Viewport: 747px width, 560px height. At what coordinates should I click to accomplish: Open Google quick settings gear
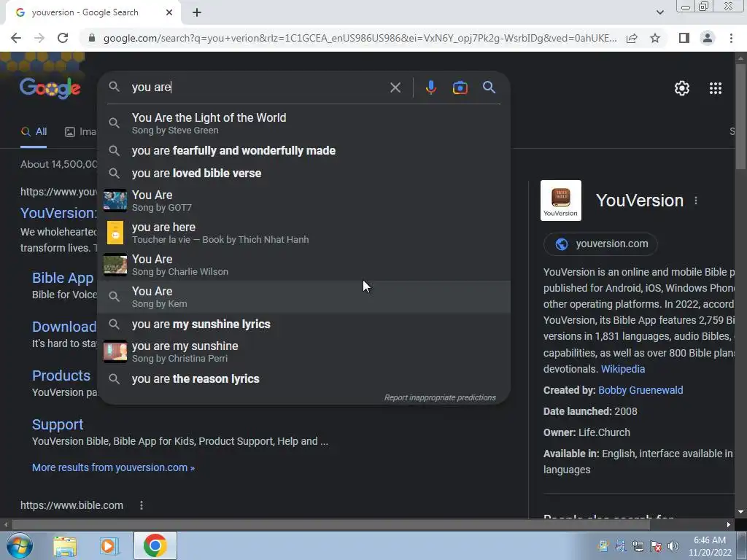(x=682, y=88)
